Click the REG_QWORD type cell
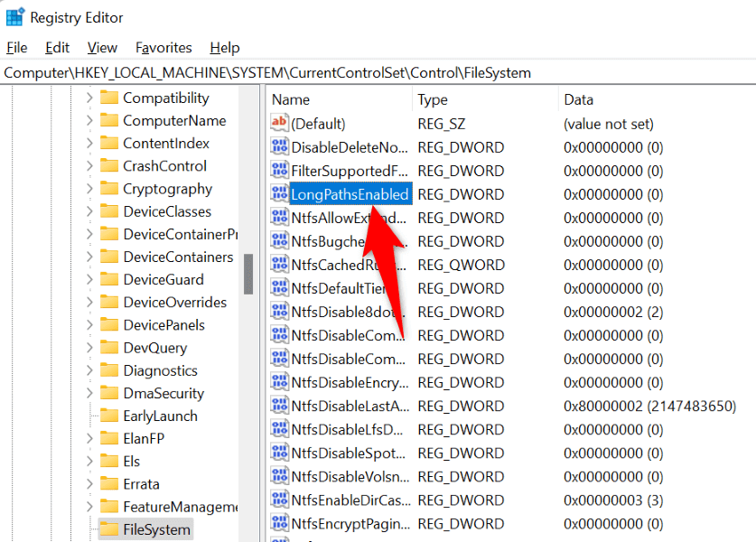This screenshot has height=542, width=756. [x=461, y=265]
